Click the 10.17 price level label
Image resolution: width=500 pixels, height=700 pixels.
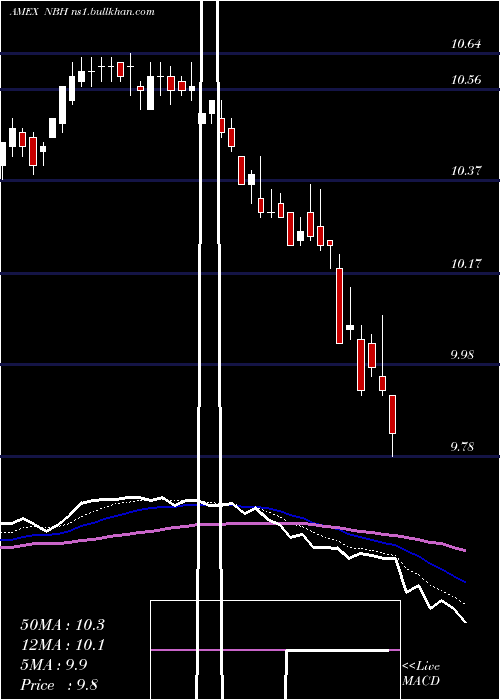point(466,263)
